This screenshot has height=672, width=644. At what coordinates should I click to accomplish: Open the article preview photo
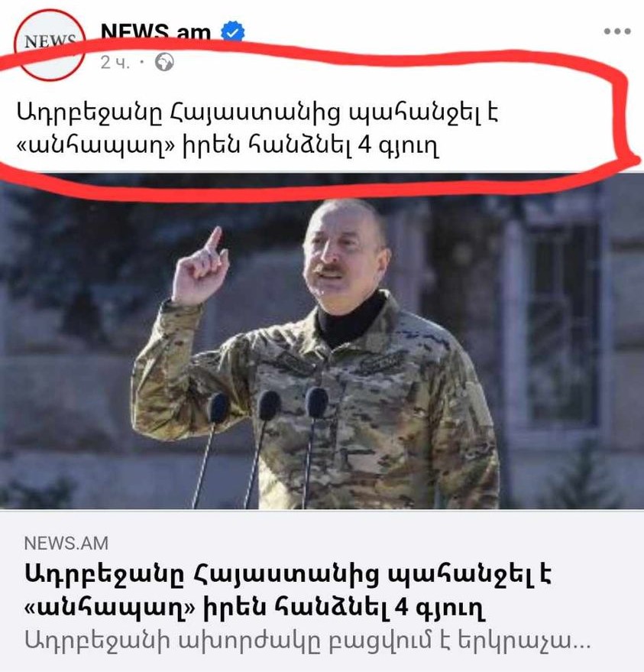322,342
